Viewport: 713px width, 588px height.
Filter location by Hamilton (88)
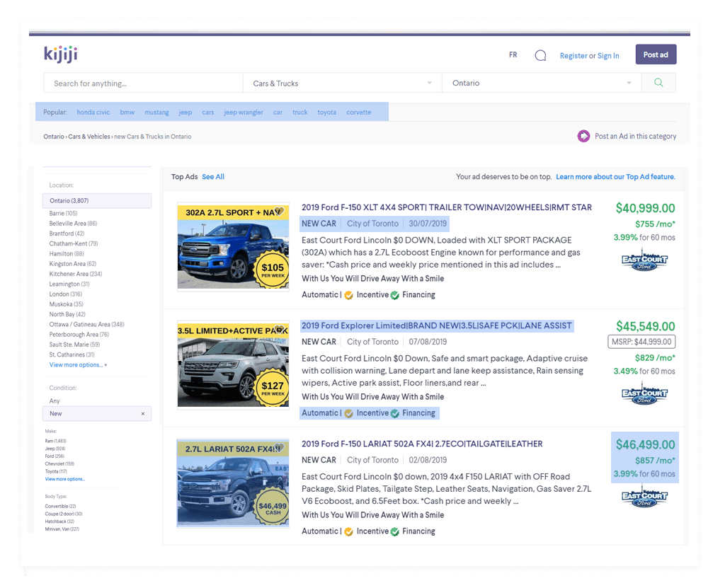67,253
